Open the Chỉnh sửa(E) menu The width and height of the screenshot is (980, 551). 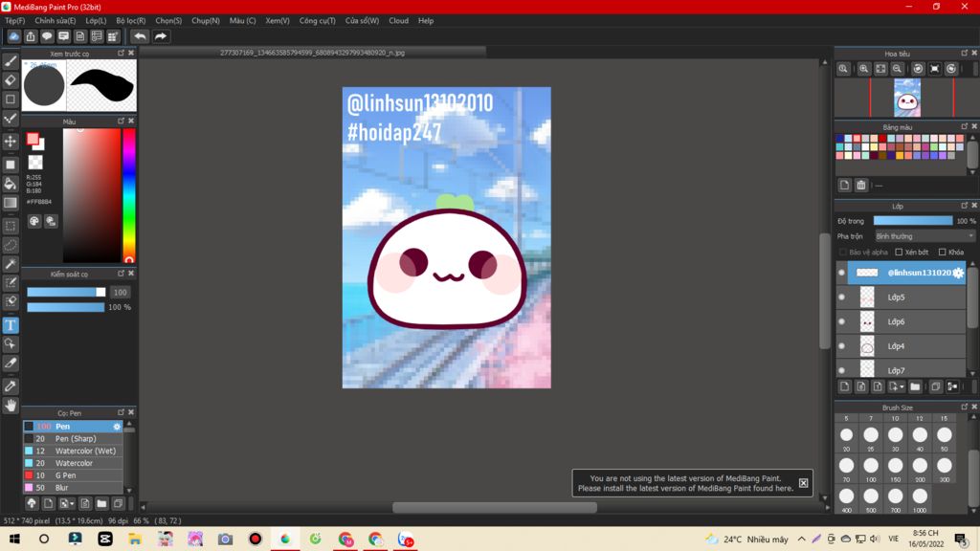pos(55,21)
